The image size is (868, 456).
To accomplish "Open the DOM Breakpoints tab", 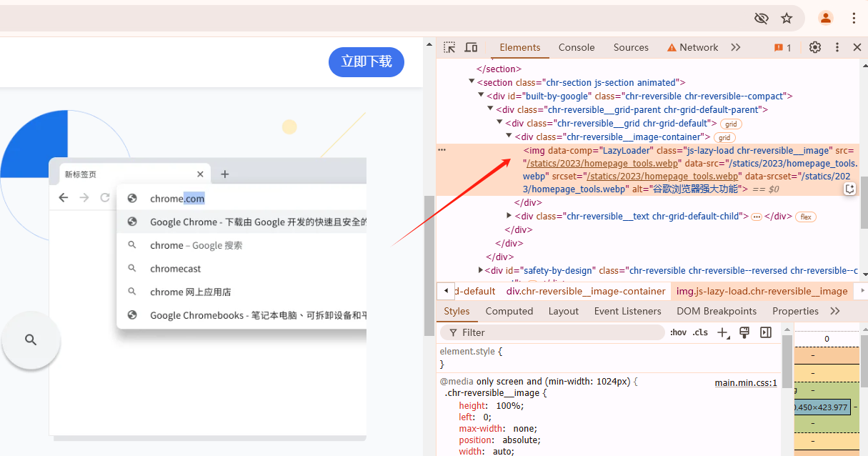I will [x=717, y=311].
